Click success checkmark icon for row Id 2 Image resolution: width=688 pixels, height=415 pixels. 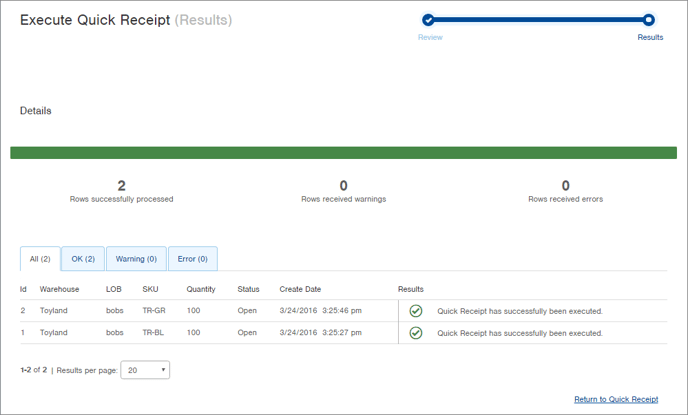click(x=416, y=311)
